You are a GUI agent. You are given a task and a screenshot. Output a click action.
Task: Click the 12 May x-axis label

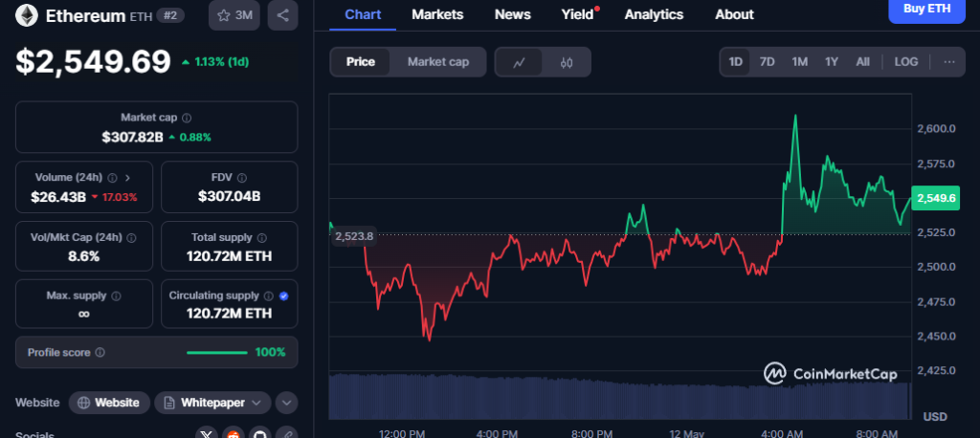tap(686, 433)
